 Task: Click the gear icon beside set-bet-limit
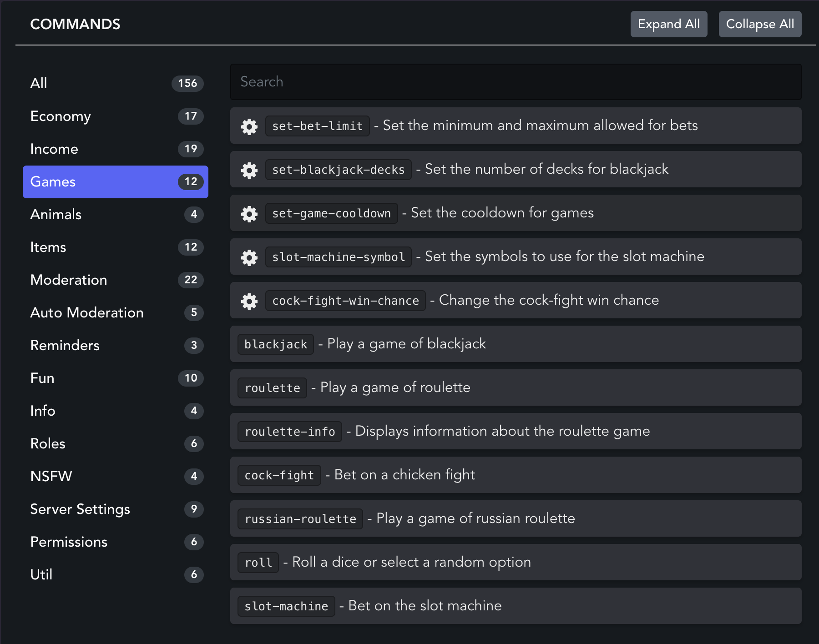coord(249,126)
